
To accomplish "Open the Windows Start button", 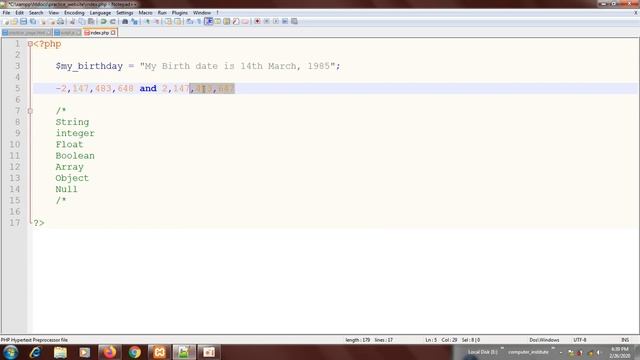I will (x=10, y=352).
